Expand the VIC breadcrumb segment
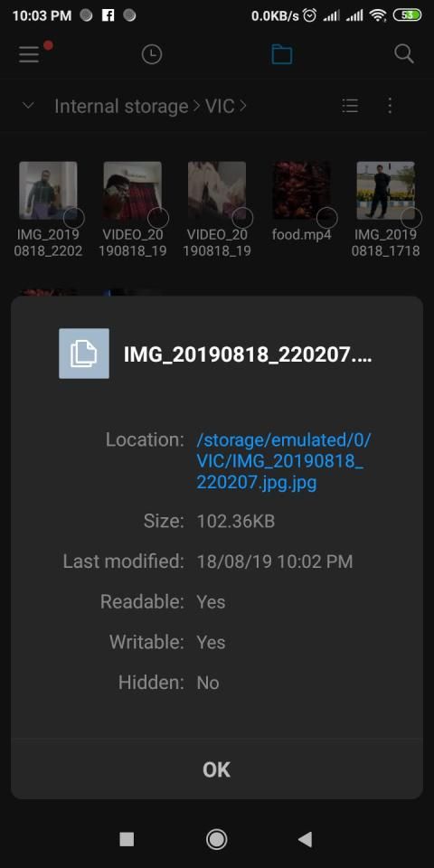The image size is (434, 868). point(220,107)
